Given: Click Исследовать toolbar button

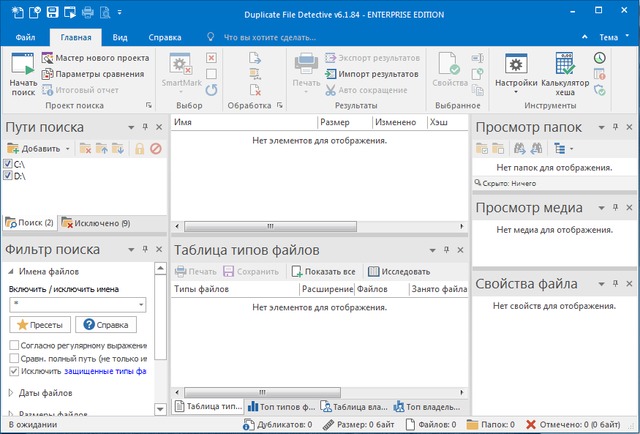Looking at the screenshot, I should (399, 271).
